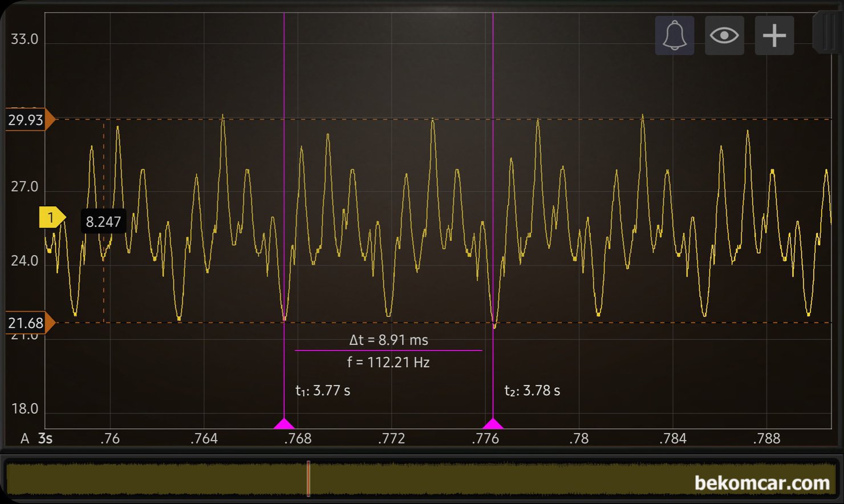This screenshot has width=844, height=504.
Task: Click the t1: 3.77 s label
Action: (x=323, y=391)
